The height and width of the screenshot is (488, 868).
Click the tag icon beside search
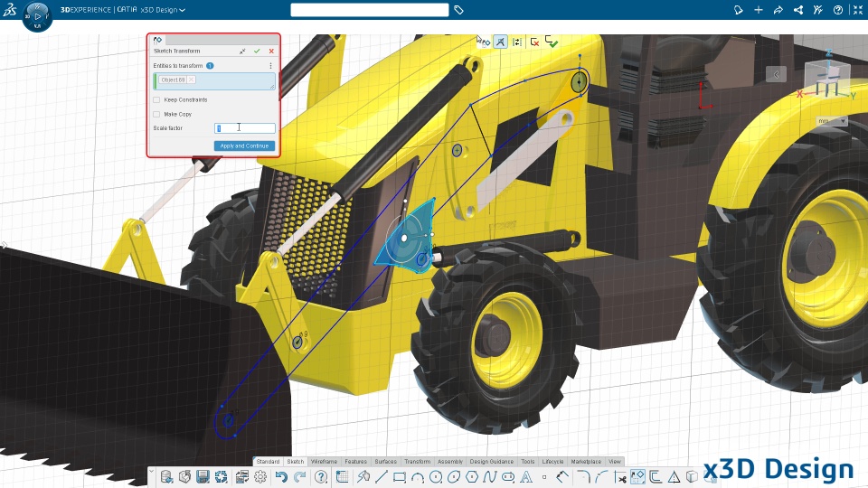click(x=459, y=10)
